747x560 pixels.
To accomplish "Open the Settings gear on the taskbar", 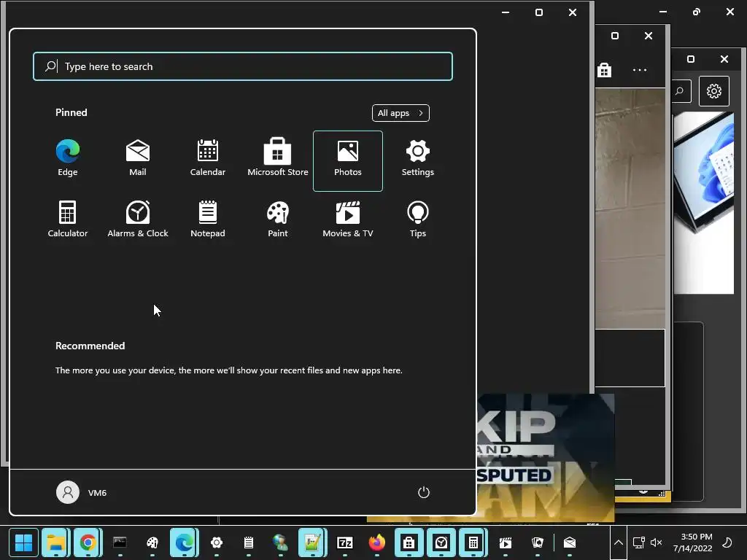I will pyautogui.click(x=216, y=542).
